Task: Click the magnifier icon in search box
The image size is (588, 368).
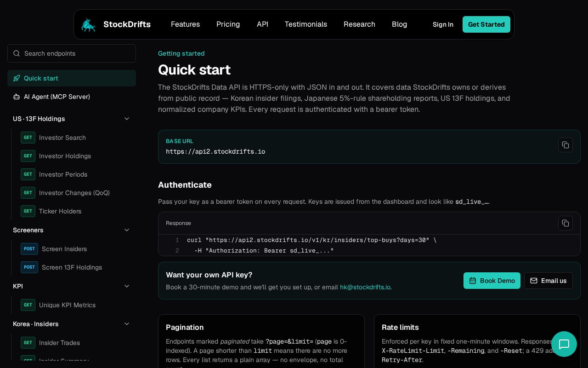Action: tap(17, 53)
